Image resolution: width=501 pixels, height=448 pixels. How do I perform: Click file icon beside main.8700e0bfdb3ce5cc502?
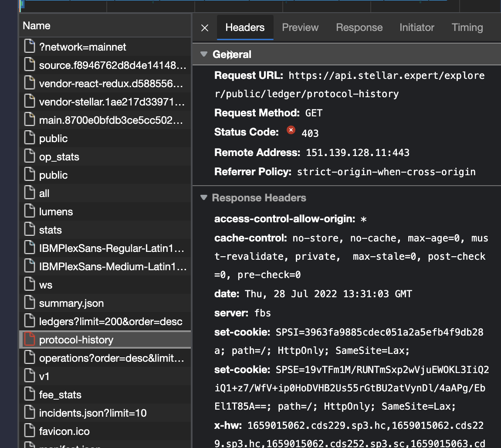tap(29, 119)
